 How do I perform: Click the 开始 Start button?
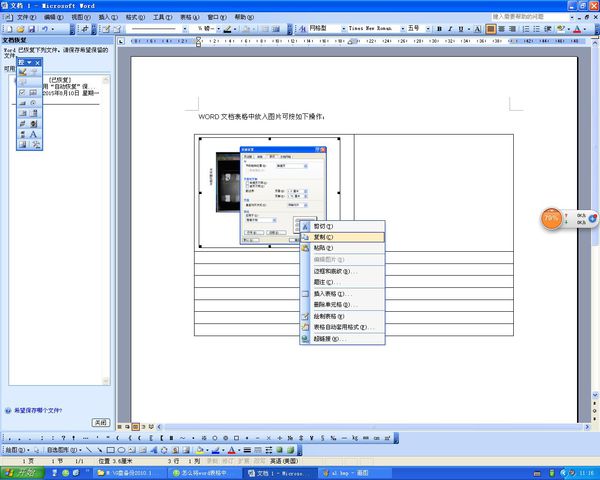pos(23,473)
